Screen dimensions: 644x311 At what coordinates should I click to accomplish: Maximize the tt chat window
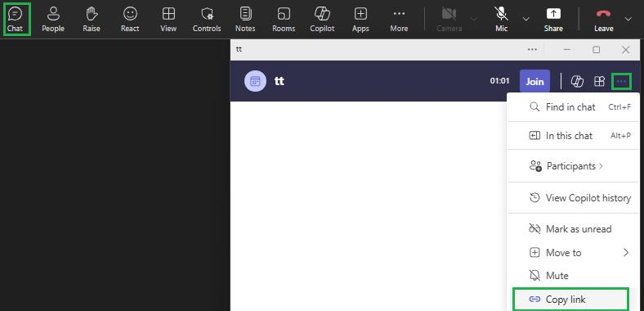tap(597, 50)
